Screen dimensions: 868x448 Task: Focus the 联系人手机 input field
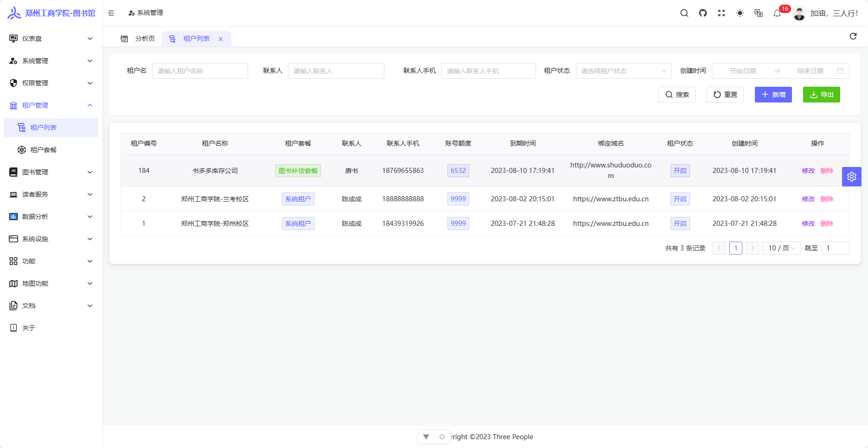click(489, 71)
